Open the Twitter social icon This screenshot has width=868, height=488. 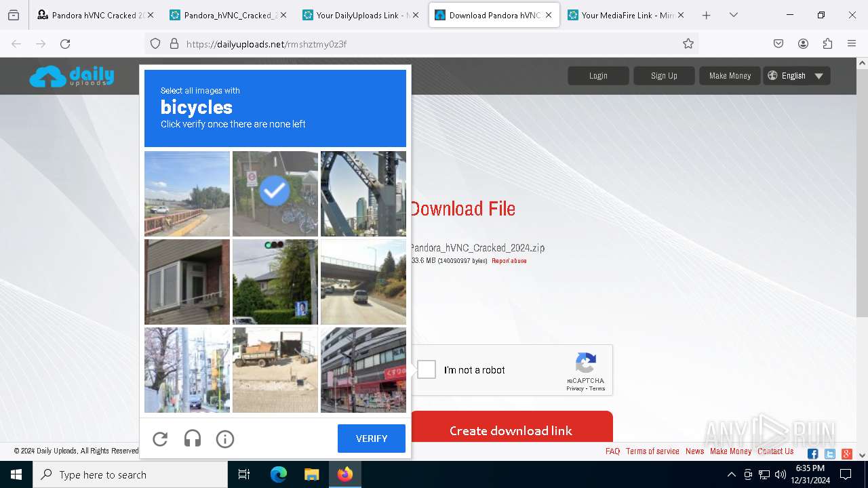(829, 454)
